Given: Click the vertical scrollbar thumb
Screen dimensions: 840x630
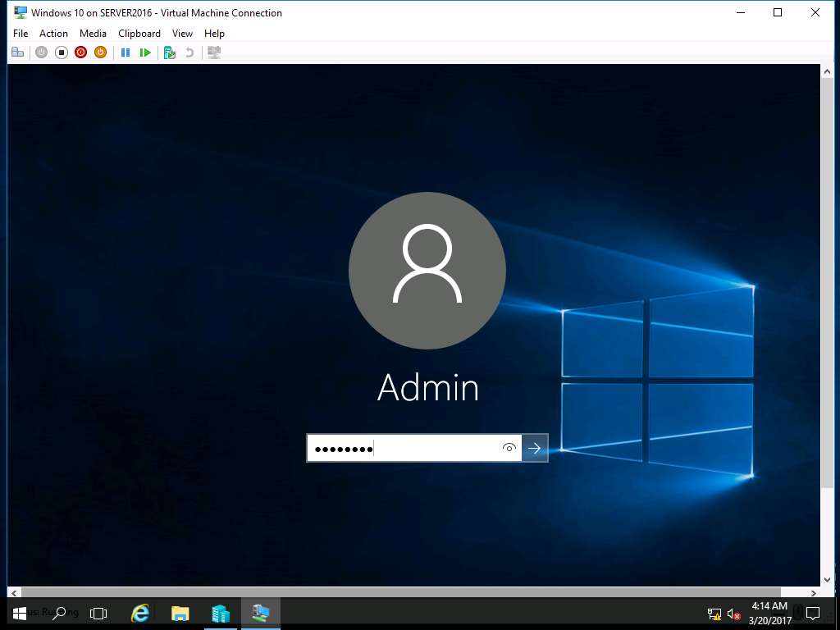Looking at the screenshot, I should pos(827,283).
